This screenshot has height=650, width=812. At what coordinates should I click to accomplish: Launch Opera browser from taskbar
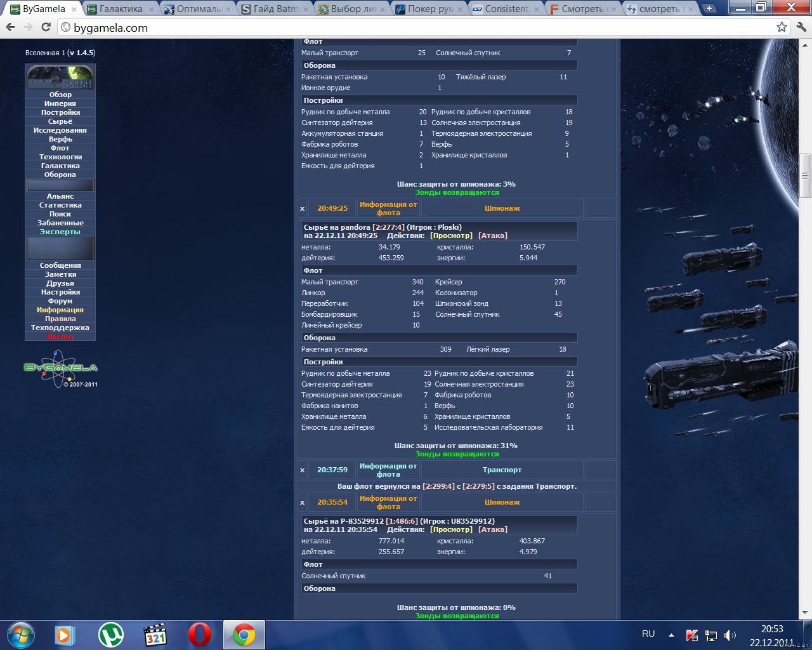pyautogui.click(x=199, y=635)
